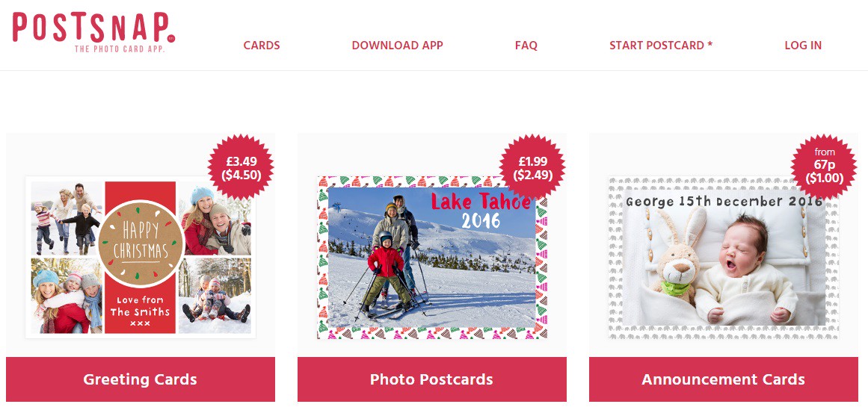Image resolution: width=868 pixels, height=410 pixels.
Task: Click the from 67p price badge
Action: click(x=825, y=167)
